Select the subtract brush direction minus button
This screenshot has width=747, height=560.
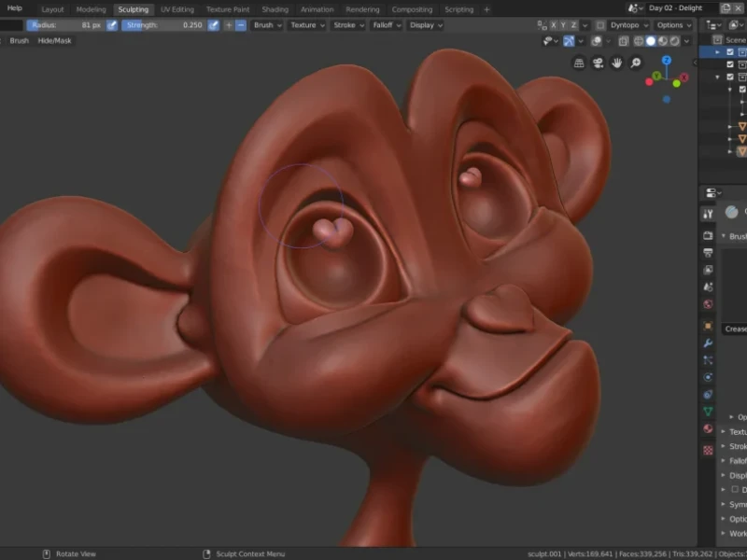pyautogui.click(x=241, y=25)
